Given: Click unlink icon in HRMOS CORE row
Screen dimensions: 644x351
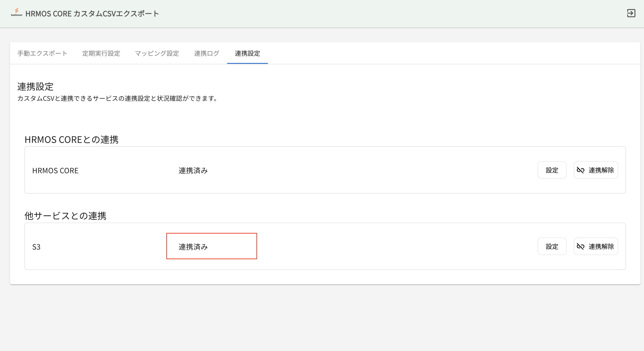Looking at the screenshot, I should [581, 170].
